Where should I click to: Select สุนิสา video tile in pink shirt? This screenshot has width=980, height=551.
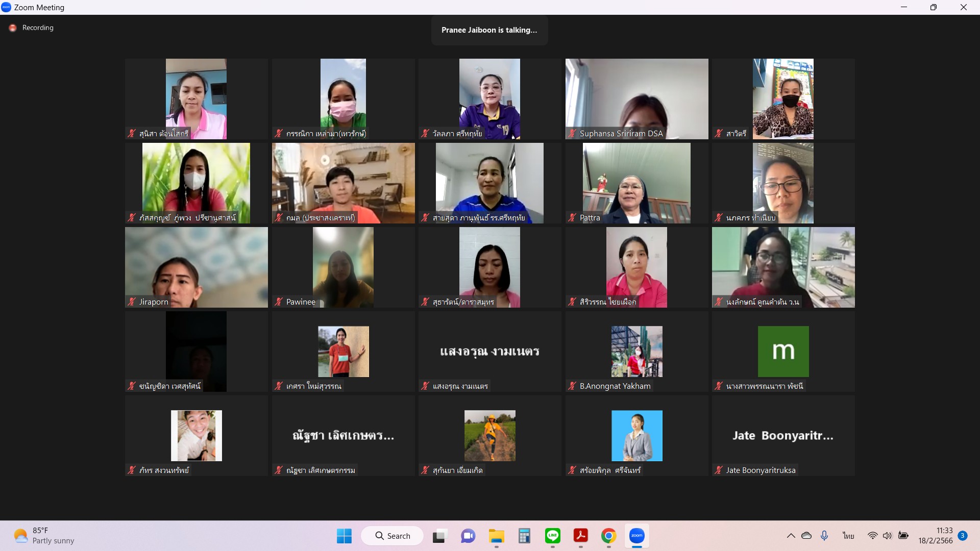point(197,99)
